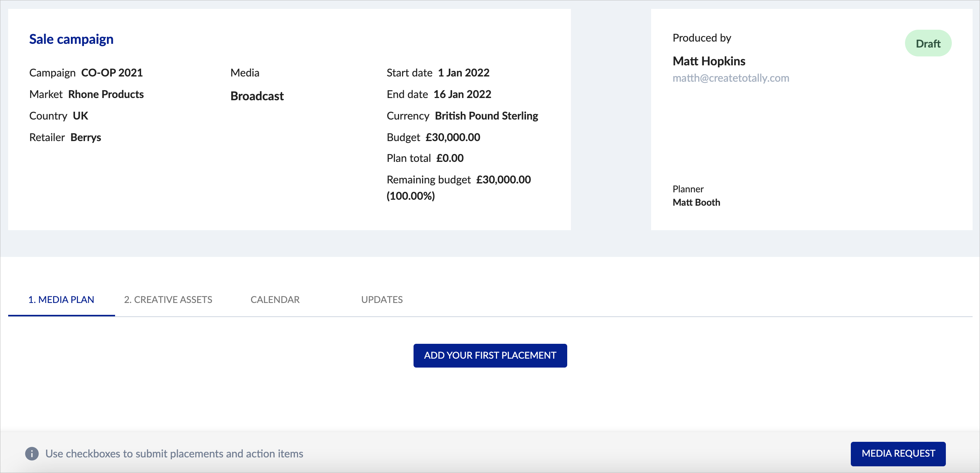Go to the Updates tab
Image resolution: width=980 pixels, height=473 pixels.
tap(382, 300)
